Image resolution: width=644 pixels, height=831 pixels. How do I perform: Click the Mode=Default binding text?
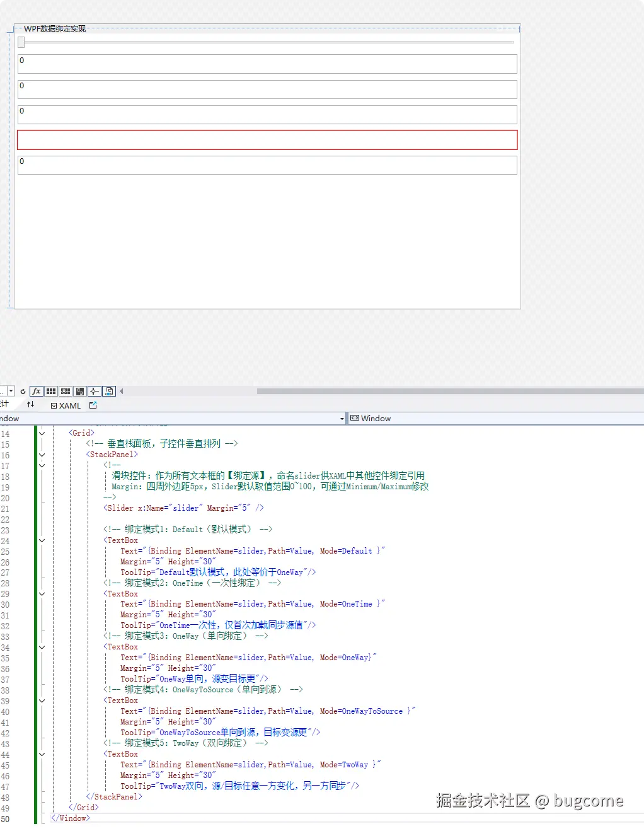[x=346, y=551]
